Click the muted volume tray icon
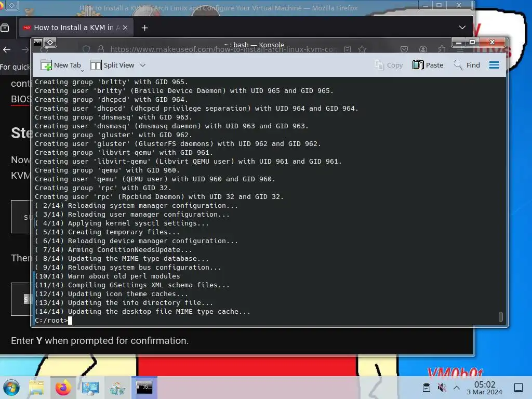The image size is (532, 399). (442, 388)
